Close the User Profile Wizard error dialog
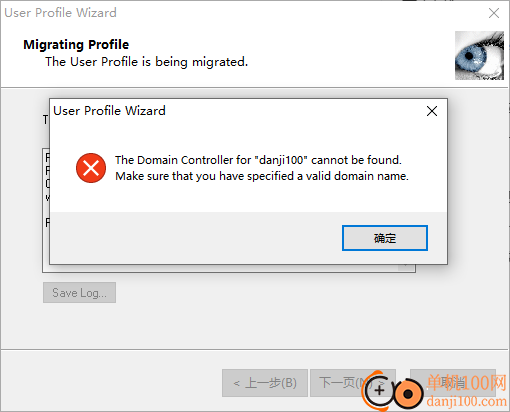510x412 pixels. pos(432,111)
